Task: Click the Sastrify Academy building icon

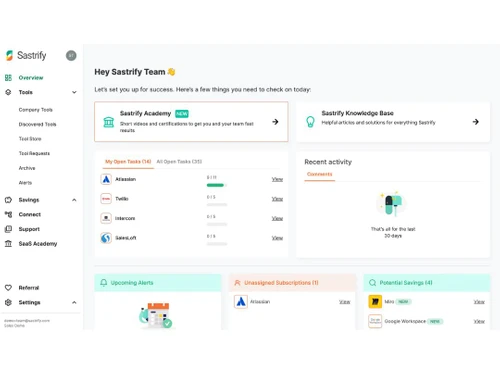Action: [109, 122]
